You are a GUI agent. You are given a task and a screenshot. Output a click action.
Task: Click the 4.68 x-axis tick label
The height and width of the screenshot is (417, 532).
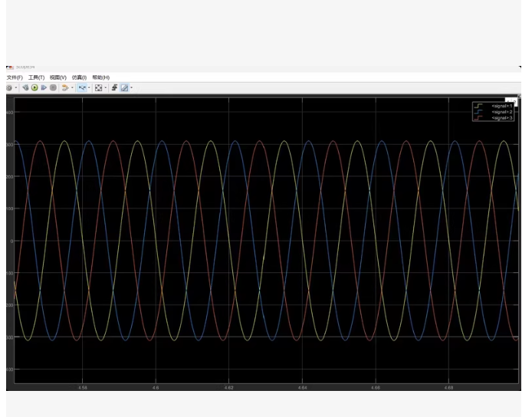[448, 387]
